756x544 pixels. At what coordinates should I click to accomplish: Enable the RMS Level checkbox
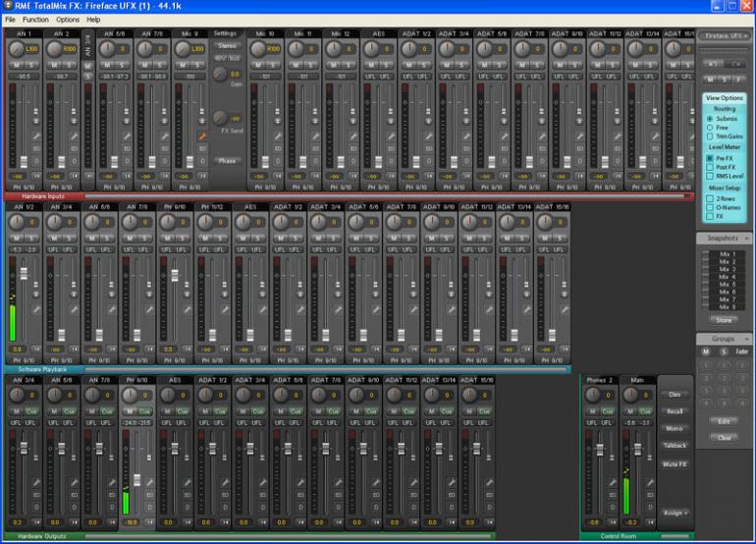710,176
